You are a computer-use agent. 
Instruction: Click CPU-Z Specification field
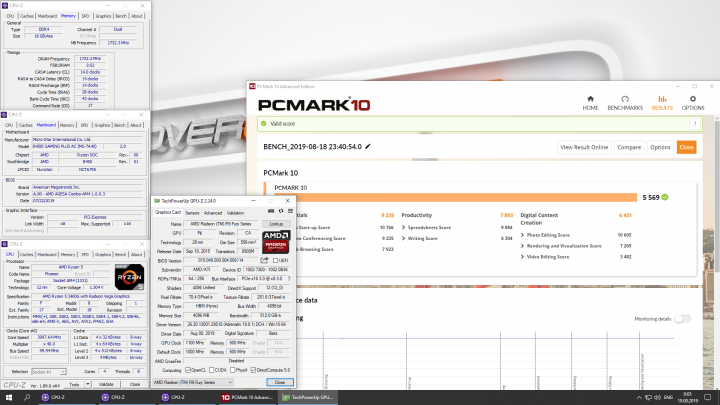click(x=86, y=297)
